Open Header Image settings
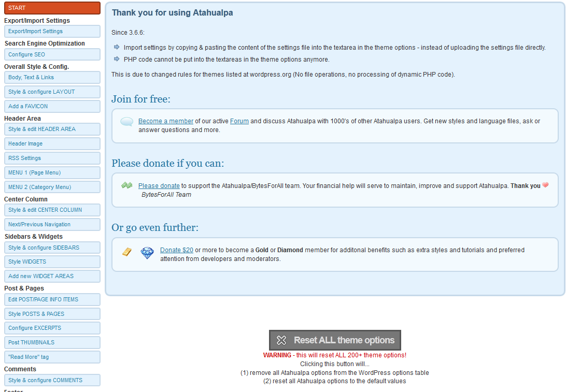The height and width of the screenshot is (392, 566). tap(52, 143)
